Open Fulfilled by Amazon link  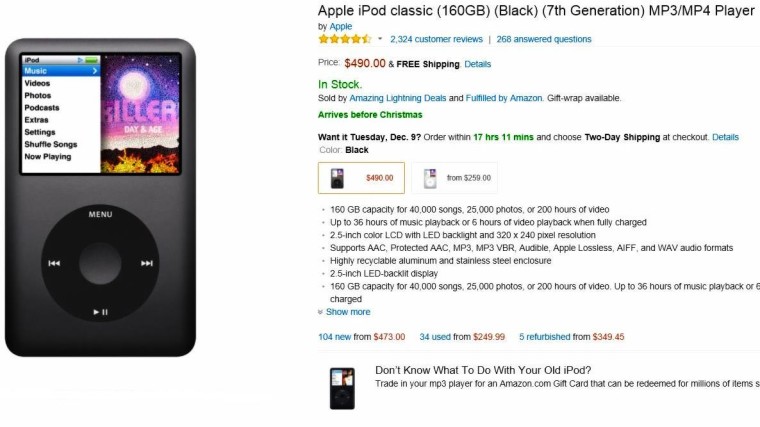[504, 98]
